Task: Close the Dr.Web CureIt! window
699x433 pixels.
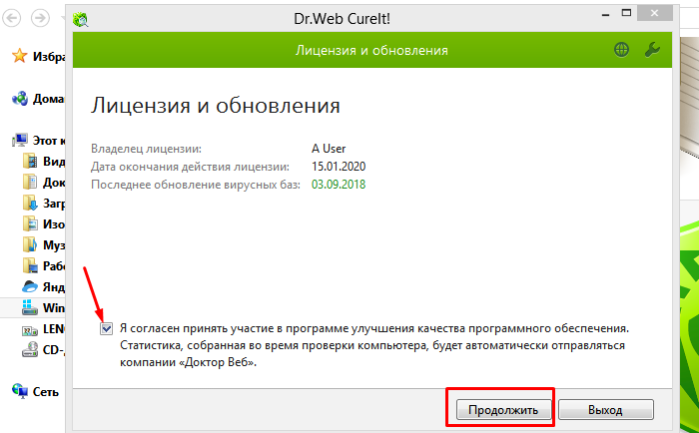Action: 654,13
